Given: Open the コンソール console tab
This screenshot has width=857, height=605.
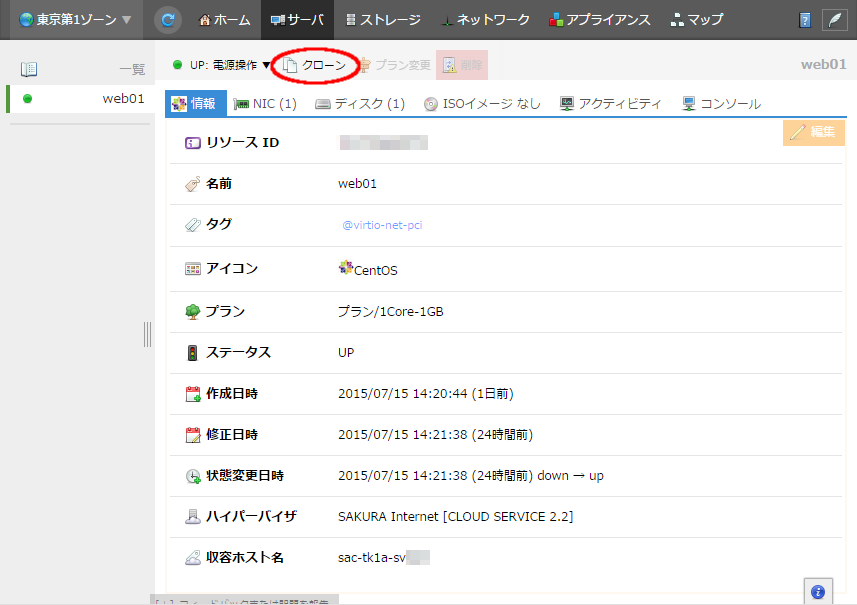Looking at the screenshot, I should click(x=721, y=103).
